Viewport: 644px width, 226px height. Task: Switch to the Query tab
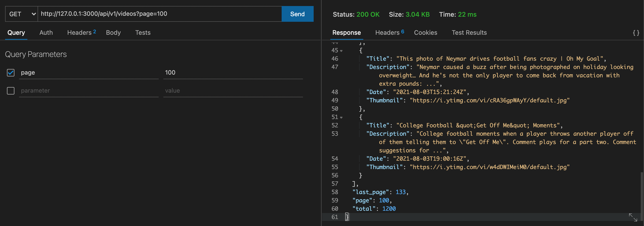16,33
